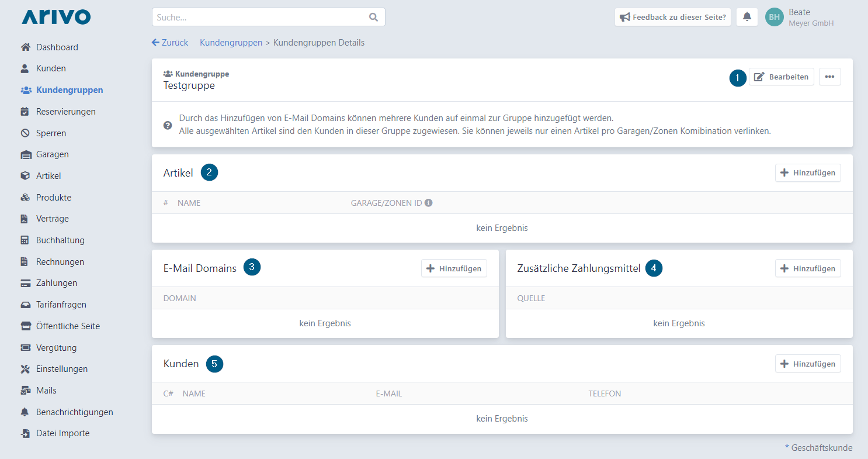Open the Kundengruppen breadcrumb link

coord(231,43)
